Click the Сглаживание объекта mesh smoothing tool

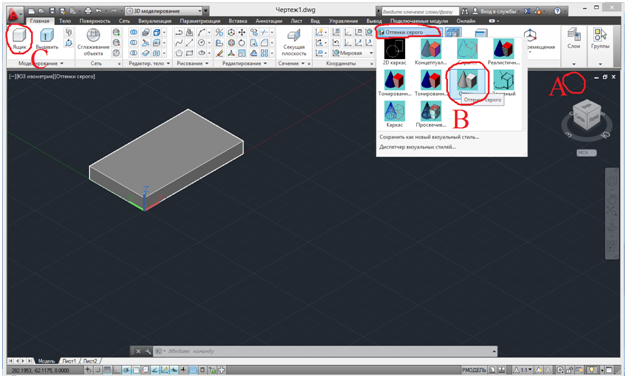(93, 42)
